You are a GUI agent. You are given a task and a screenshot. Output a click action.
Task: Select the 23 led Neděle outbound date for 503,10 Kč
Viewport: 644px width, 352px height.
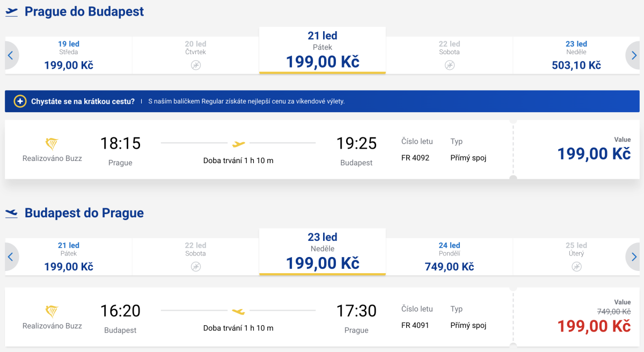coord(576,55)
